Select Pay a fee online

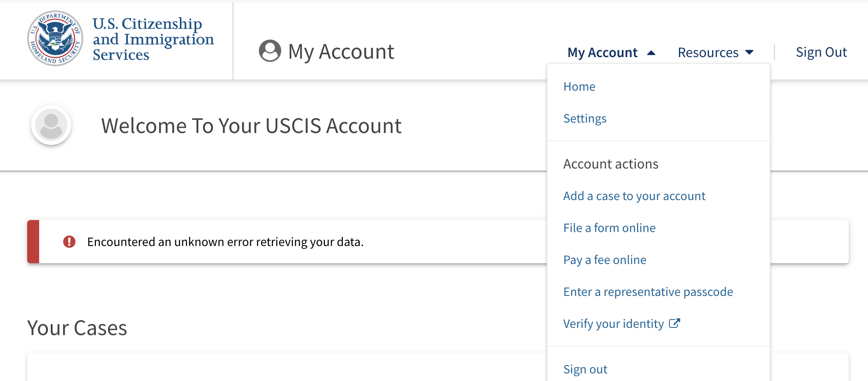(x=605, y=260)
